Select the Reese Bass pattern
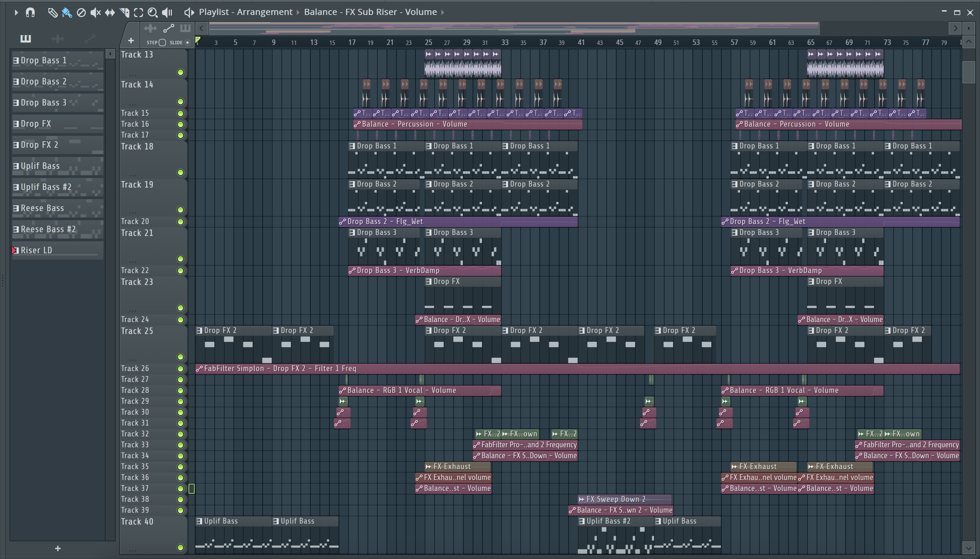 [x=58, y=208]
